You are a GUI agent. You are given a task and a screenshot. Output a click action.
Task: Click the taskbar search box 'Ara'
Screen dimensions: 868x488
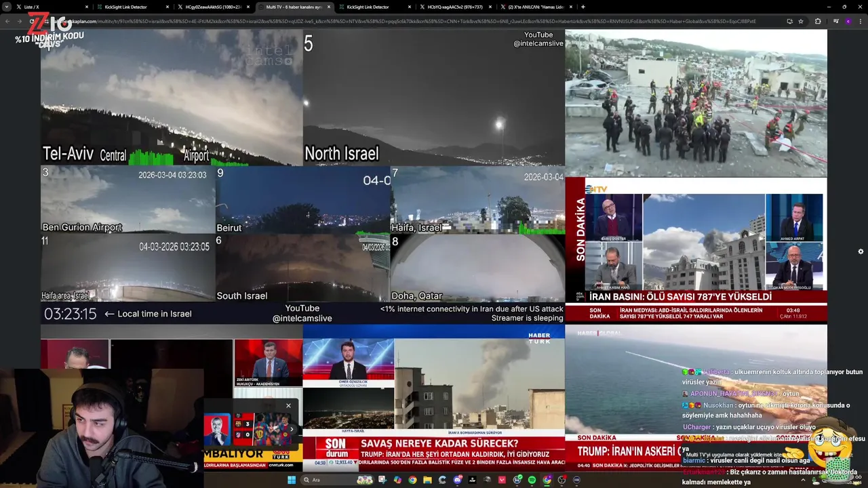337,480
